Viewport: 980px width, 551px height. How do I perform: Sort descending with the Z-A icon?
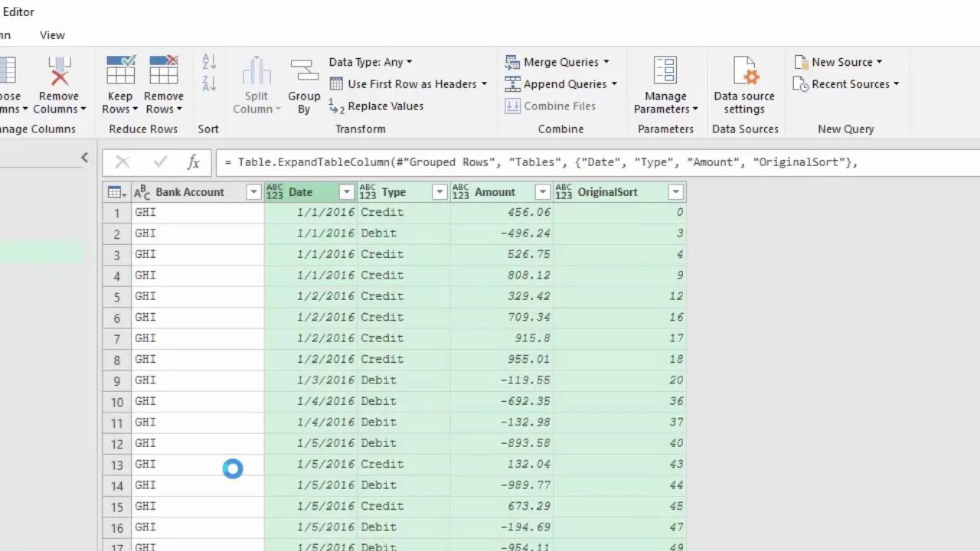209,83
